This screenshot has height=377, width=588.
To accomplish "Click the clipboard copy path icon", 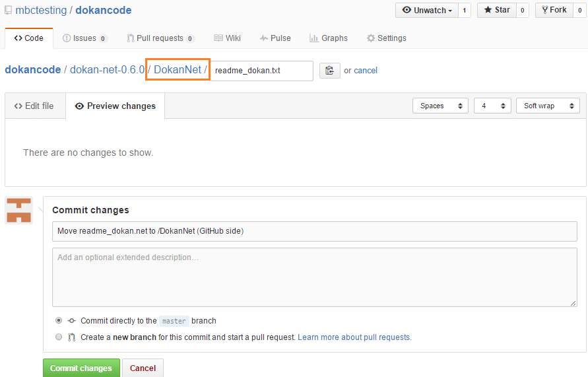I will coord(329,71).
